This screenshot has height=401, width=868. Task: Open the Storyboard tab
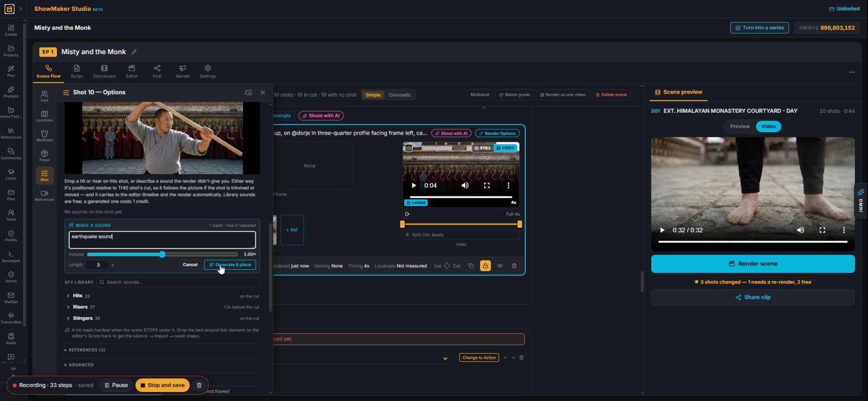[x=104, y=71]
